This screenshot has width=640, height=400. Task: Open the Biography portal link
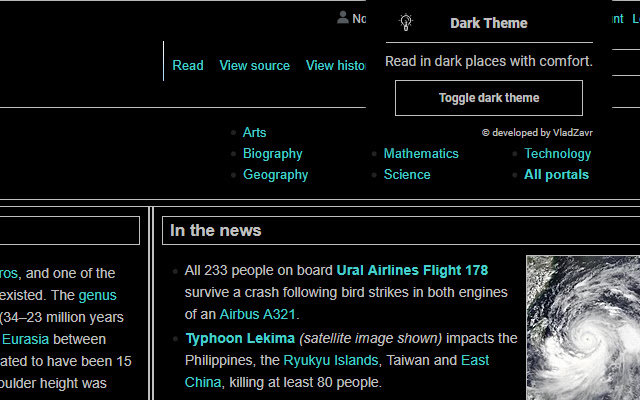point(273,153)
